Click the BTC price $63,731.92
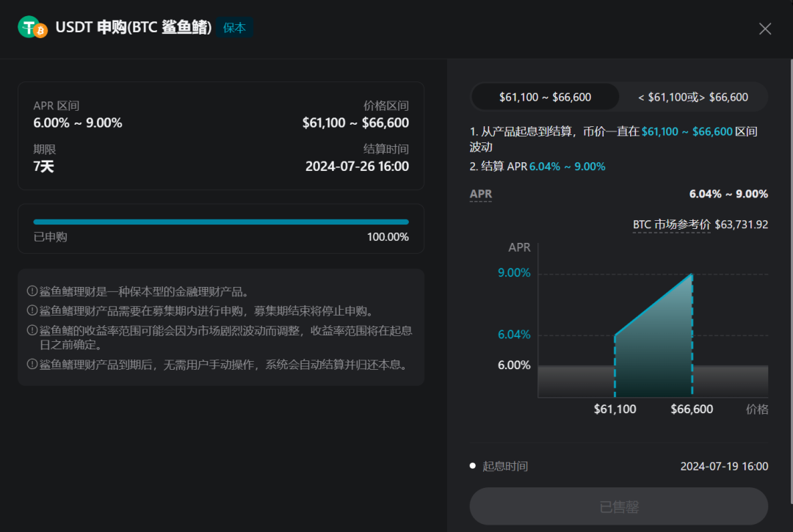This screenshot has width=793, height=532. pyautogui.click(x=741, y=225)
